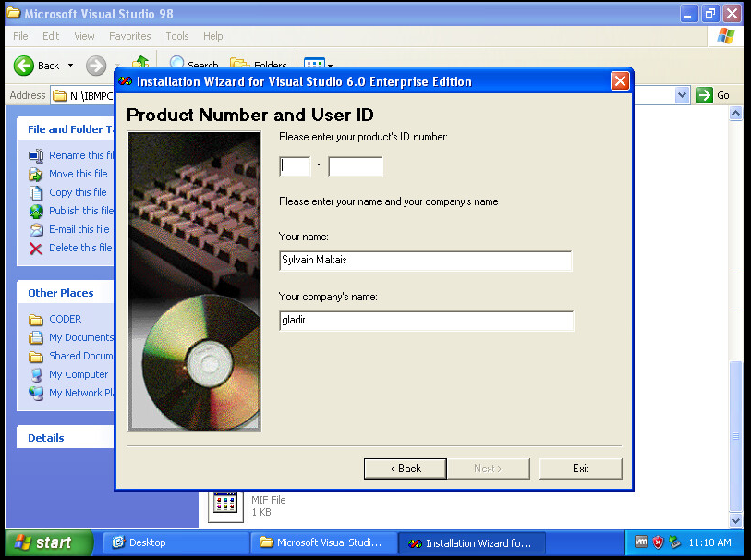
Task: Click the Up folder toolbar icon
Action: 140,62
